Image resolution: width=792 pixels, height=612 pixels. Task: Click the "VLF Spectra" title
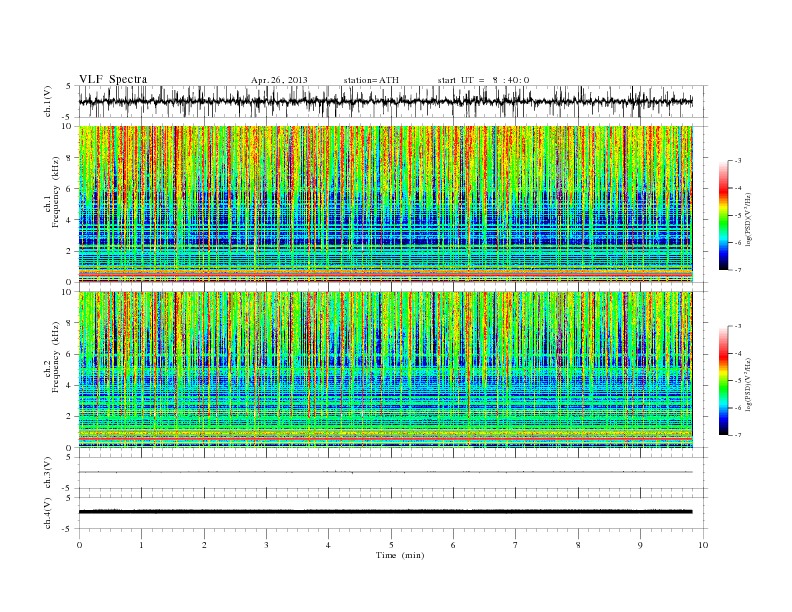coord(113,79)
